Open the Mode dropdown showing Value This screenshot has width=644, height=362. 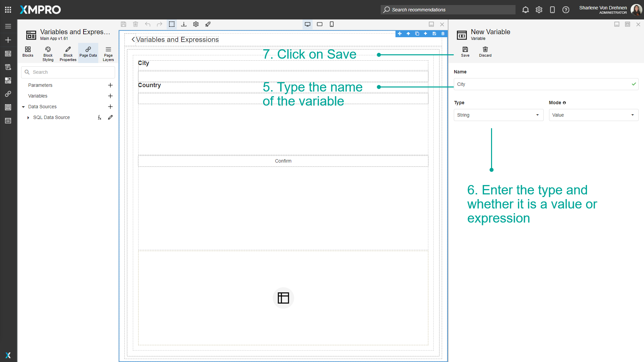593,115
